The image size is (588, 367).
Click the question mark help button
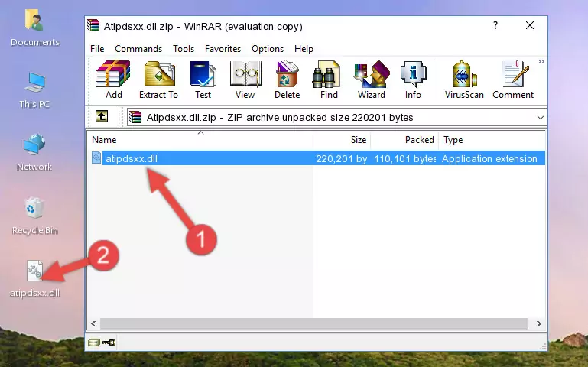tap(495, 25)
